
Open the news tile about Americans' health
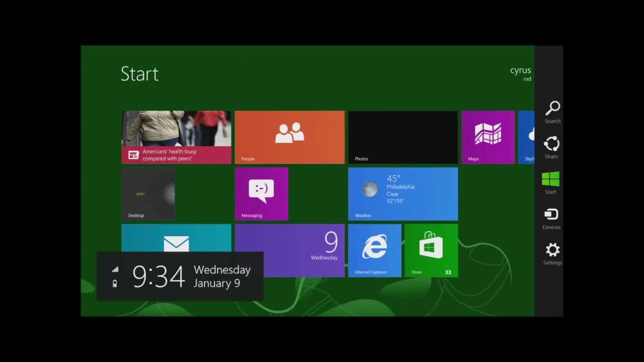click(176, 137)
